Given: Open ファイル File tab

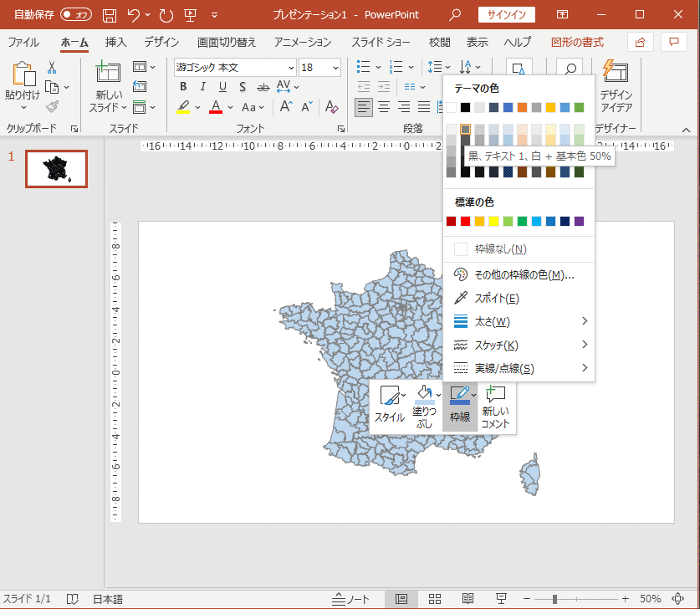Looking at the screenshot, I should tap(23, 42).
